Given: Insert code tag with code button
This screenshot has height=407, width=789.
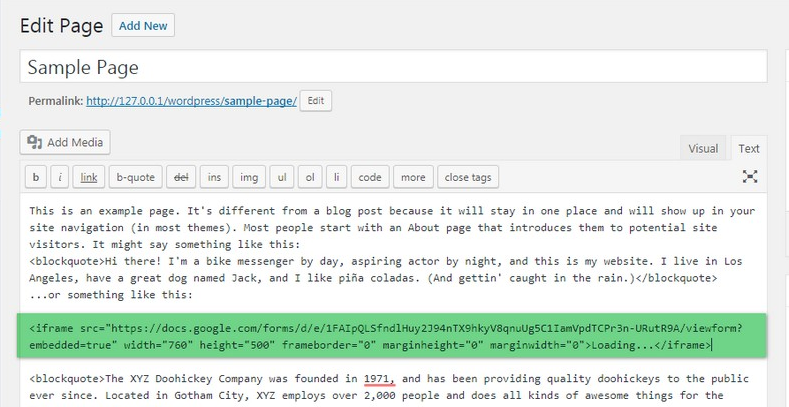Looking at the screenshot, I should pos(370,177).
